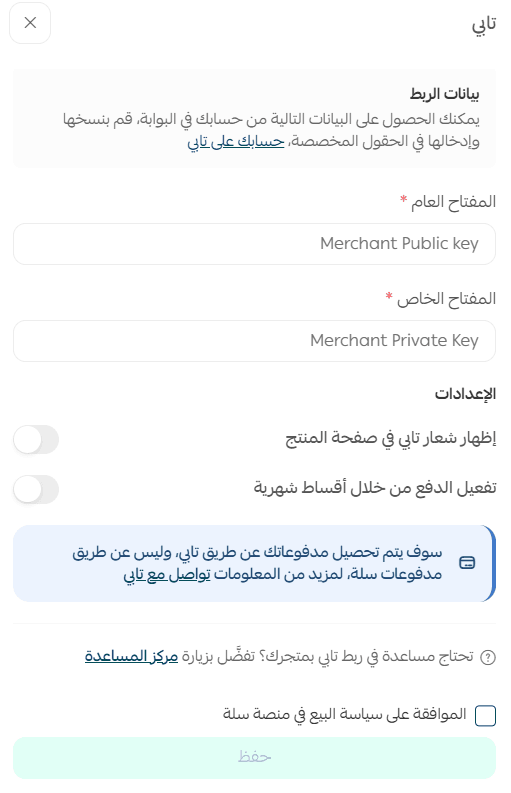This screenshot has width=511, height=793.
Task: Focus the Merchant Public key field
Action: click(254, 244)
